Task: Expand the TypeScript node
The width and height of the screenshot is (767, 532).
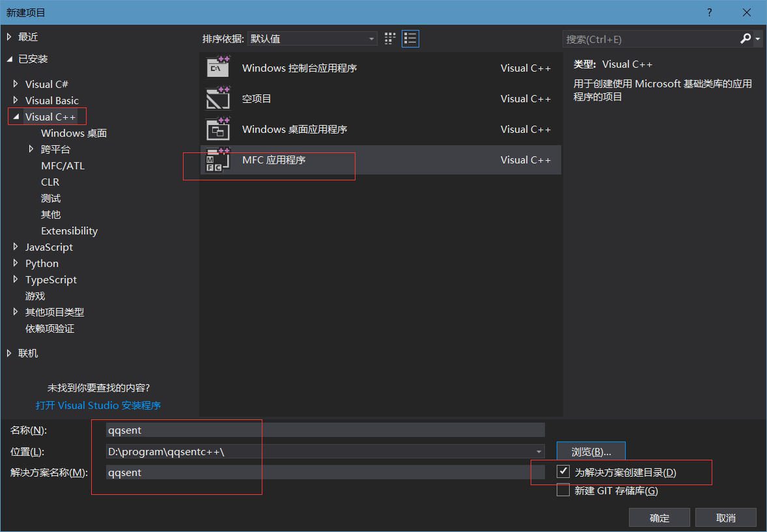Action: coord(16,279)
